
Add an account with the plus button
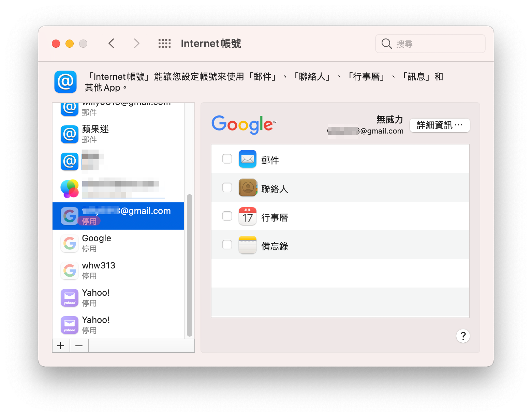pos(61,346)
